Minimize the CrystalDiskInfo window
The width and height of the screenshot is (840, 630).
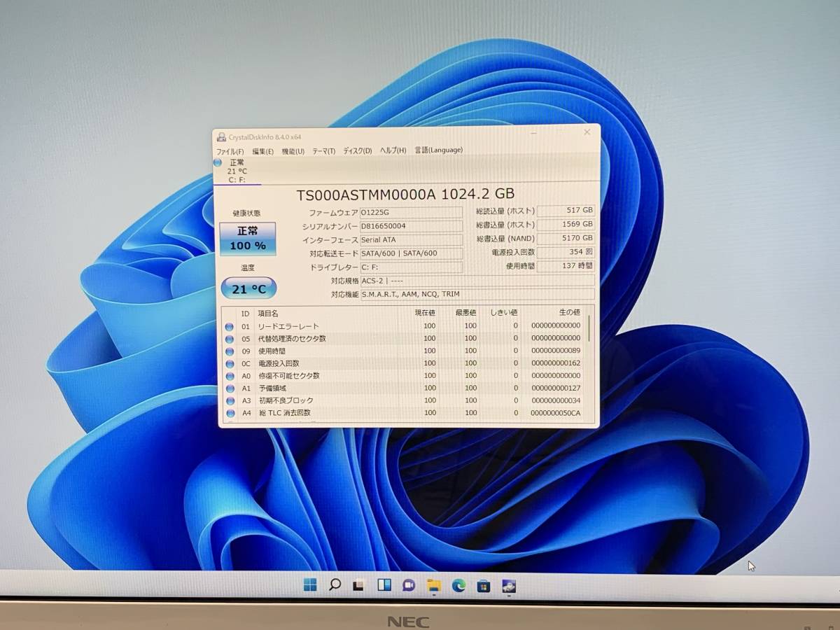[x=535, y=132]
